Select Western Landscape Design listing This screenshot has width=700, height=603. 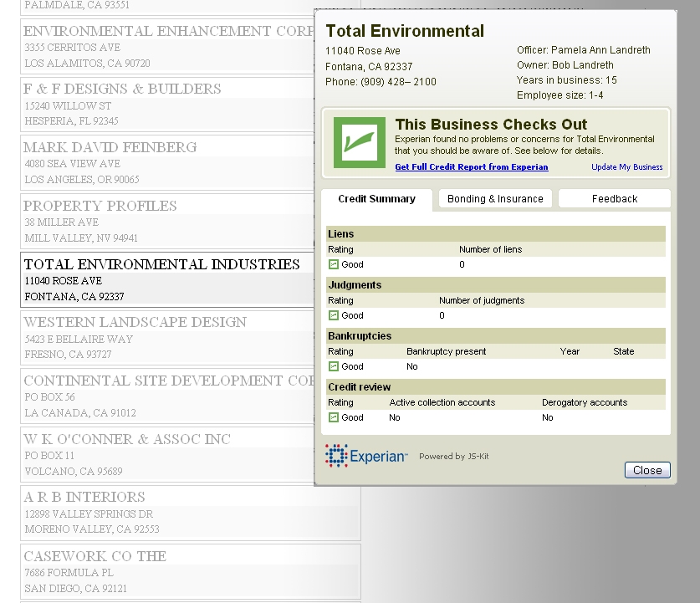pos(167,338)
